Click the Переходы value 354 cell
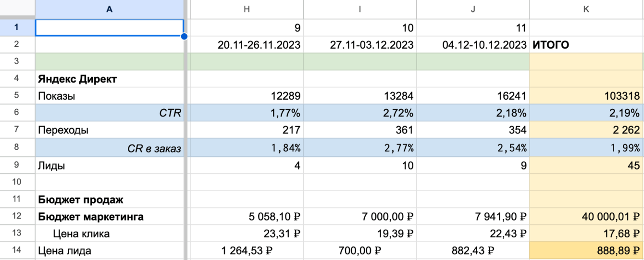 click(x=473, y=130)
